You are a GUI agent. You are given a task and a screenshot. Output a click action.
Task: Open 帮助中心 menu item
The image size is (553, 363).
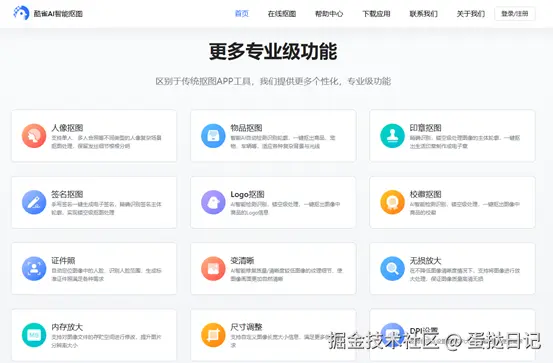(x=329, y=14)
